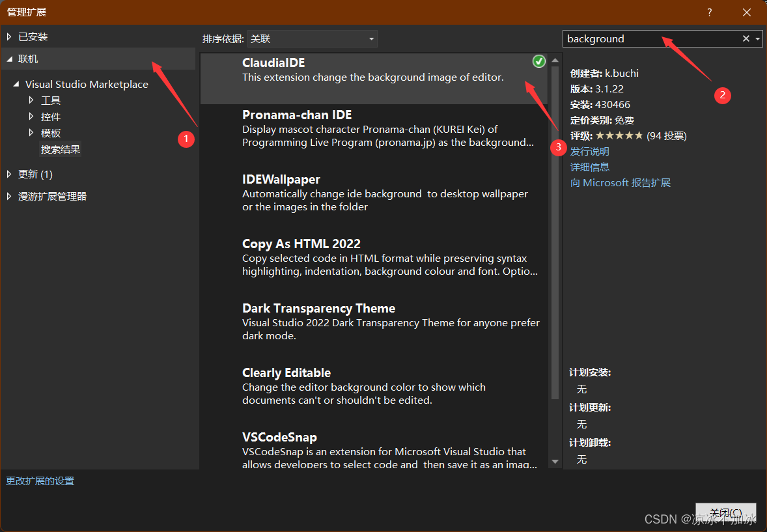Click the 计划安装 label

[x=590, y=372]
